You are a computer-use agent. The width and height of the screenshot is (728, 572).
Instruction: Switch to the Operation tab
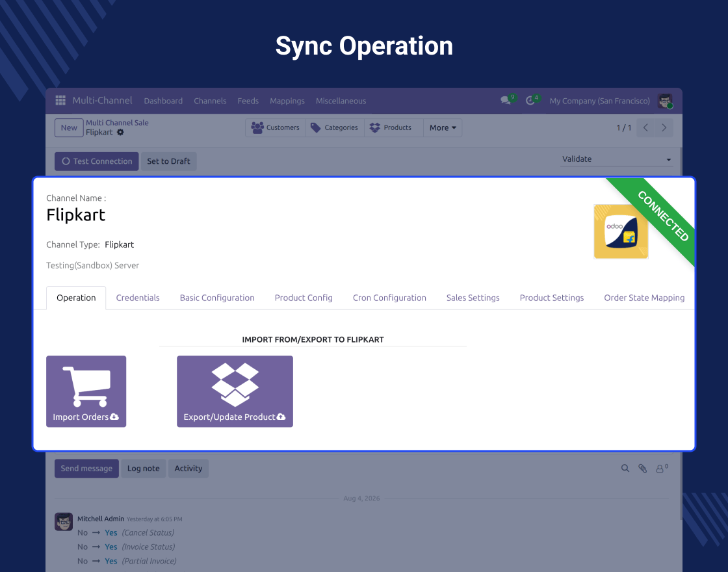tap(76, 298)
